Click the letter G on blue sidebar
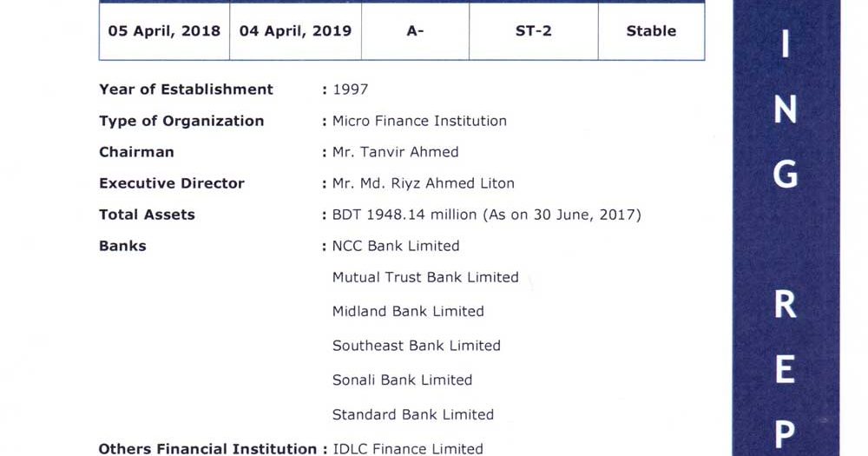 click(785, 175)
